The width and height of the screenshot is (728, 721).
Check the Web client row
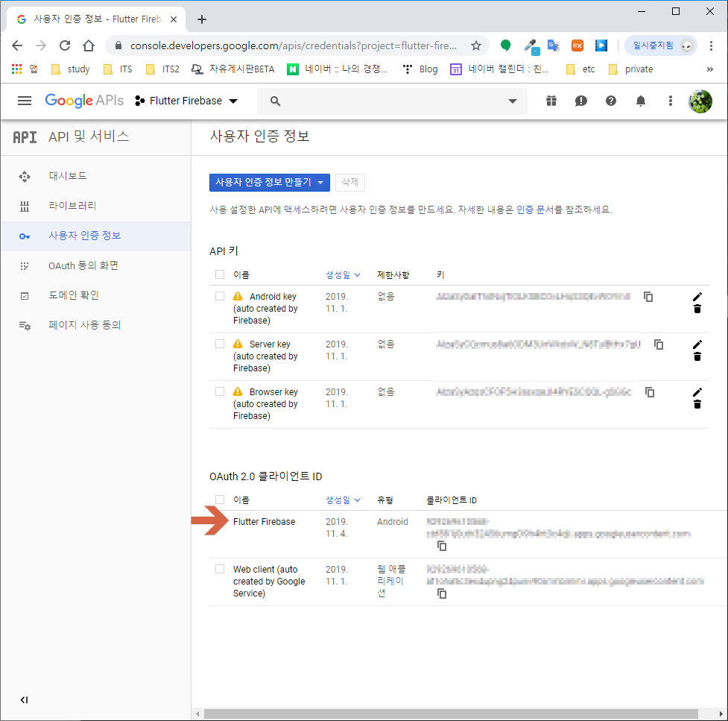[220, 569]
